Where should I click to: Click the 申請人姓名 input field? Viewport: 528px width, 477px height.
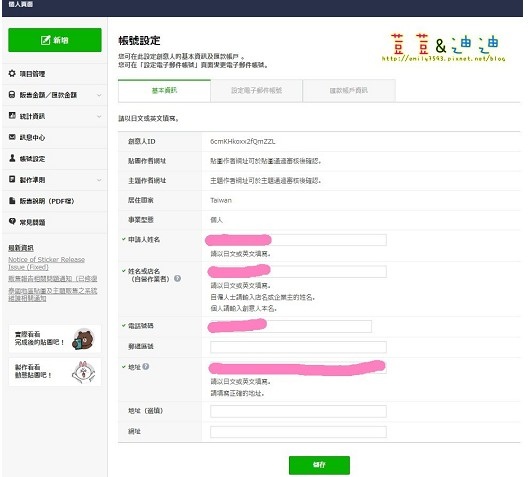click(298, 240)
